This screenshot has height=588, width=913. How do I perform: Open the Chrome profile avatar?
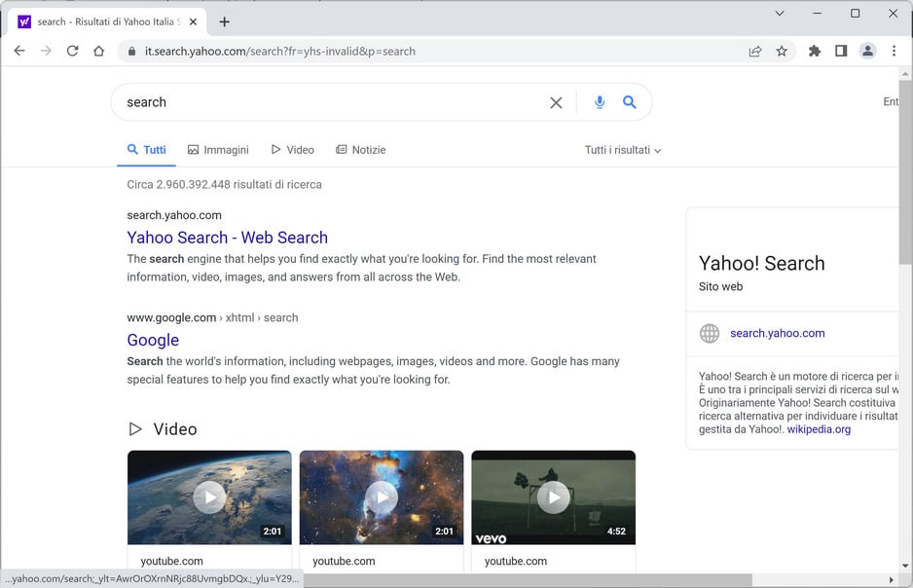click(867, 51)
